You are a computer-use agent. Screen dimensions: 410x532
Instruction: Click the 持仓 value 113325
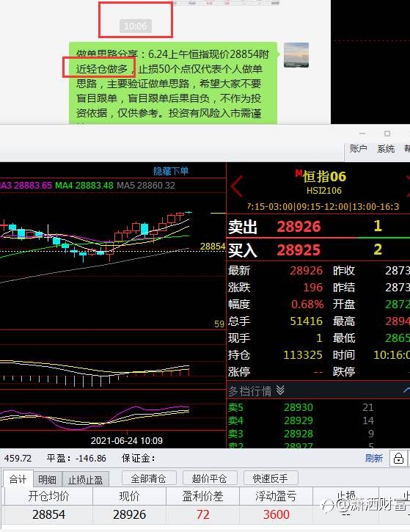(x=302, y=355)
